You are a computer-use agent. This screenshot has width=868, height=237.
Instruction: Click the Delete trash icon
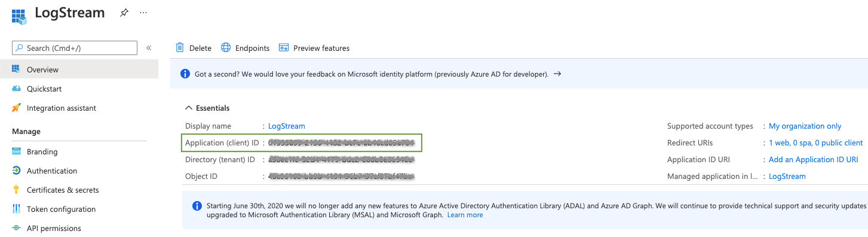tap(180, 48)
